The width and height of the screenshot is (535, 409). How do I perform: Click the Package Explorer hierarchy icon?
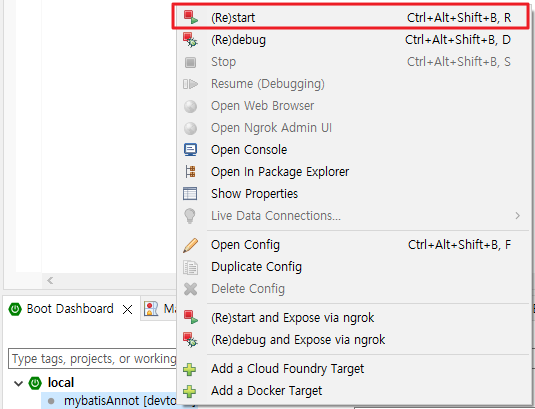(x=190, y=172)
